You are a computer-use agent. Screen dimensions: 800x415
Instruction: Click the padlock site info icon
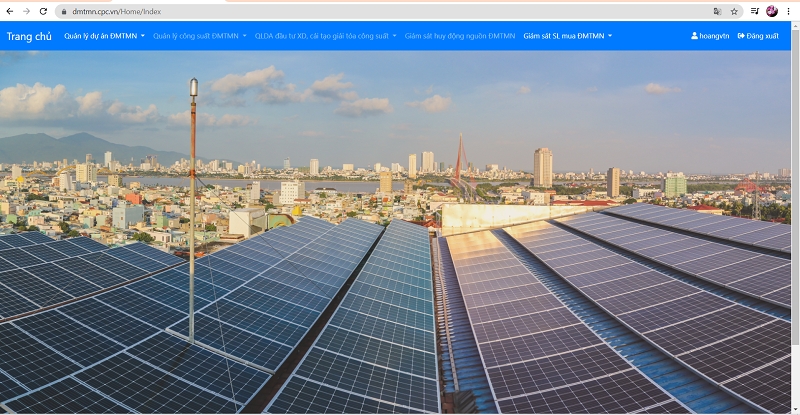click(x=63, y=11)
